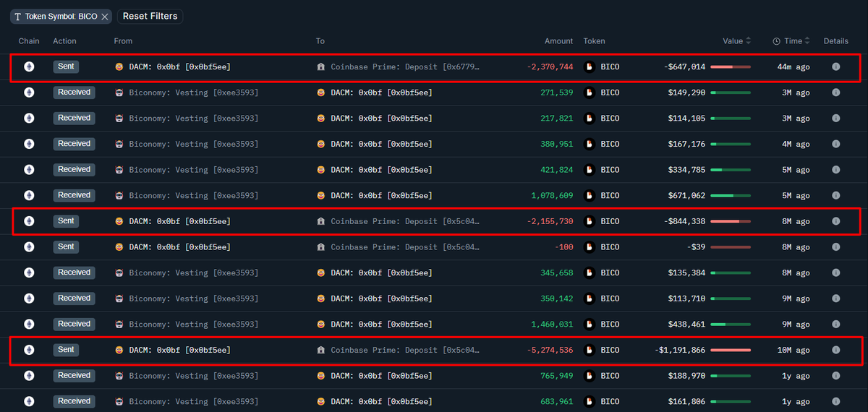868x412 pixels.
Task: Open details icon for the 217,821 BICO transfer
Action: pyautogui.click(x=835, y=118)
